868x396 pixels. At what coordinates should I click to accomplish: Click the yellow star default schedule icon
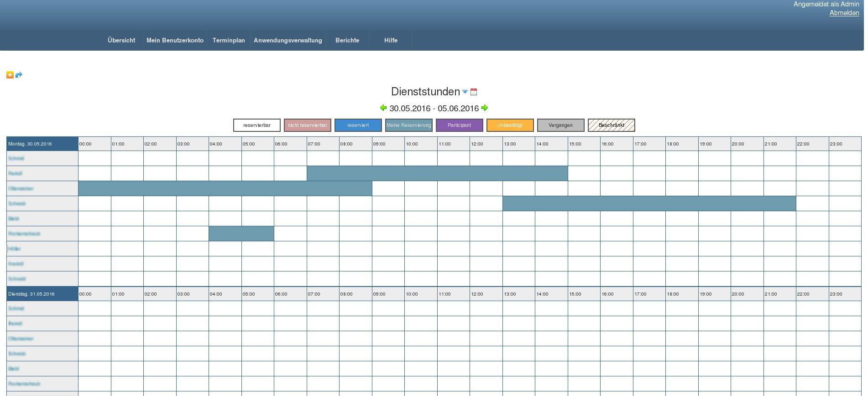click(x=10, y=75)
